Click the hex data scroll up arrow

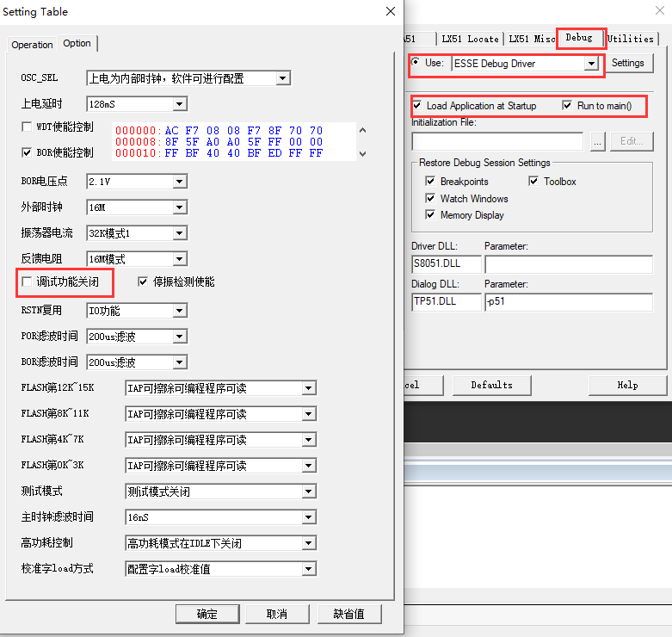pyautogui.click(x=362, y=130)
